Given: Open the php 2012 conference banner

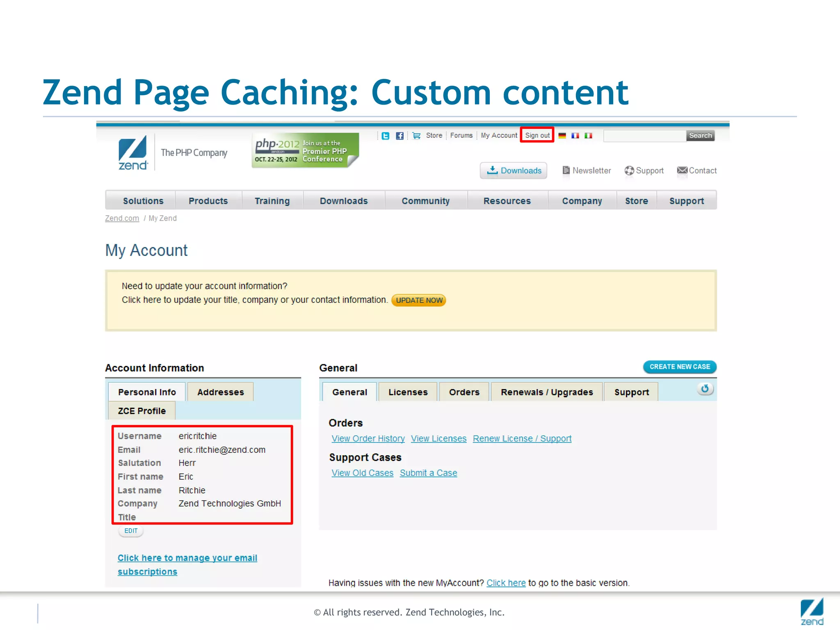Looking at the screenshot, I should pyautogui.click(x=305, y=150).
